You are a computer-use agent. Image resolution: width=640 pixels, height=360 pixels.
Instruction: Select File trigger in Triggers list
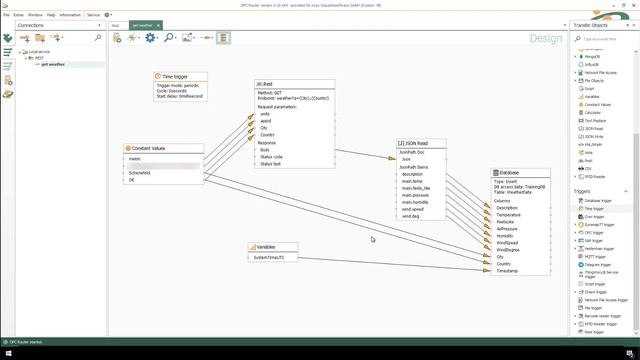point(593,308)
